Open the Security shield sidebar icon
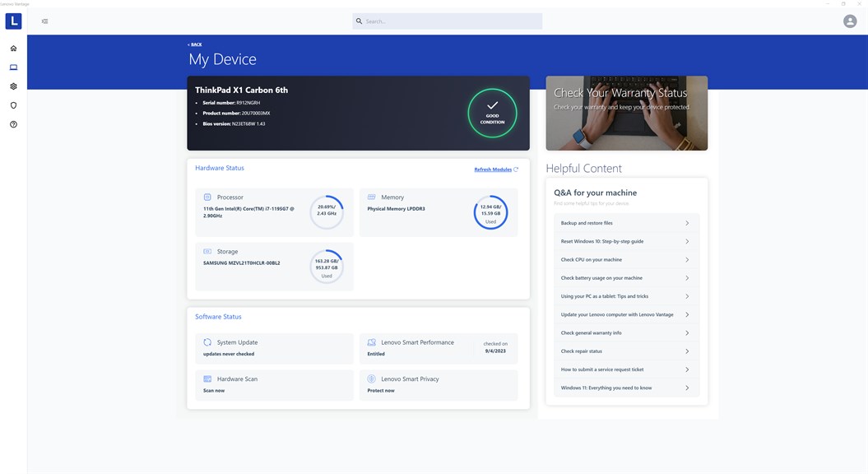The height and width of the screenshot is (474, 868). click(13, 105)
